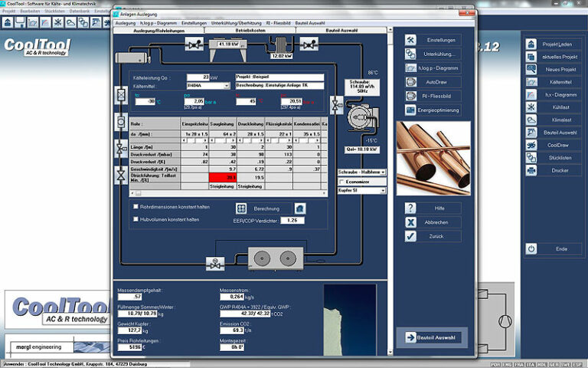588x368 pixels.
Task: Open the Projekt menu in main window
Action: point(9,11)
